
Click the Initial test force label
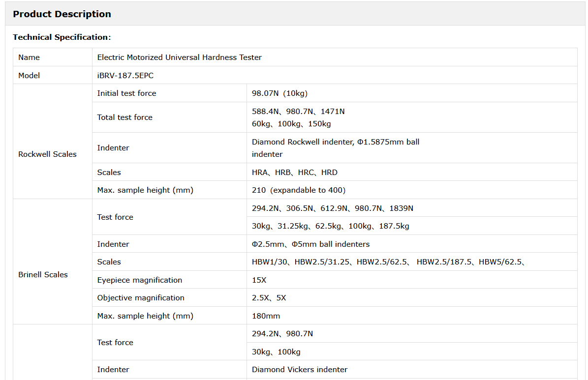click(126, 93)
